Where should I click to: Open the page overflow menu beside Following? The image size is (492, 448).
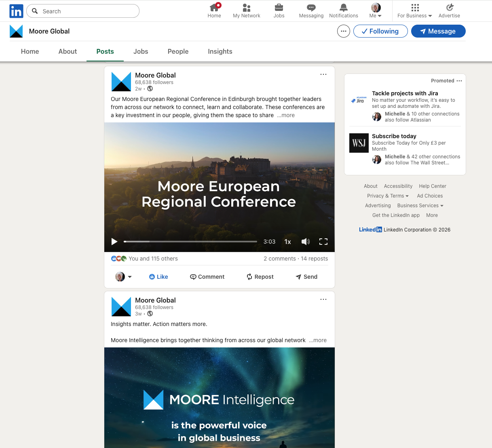point(344,31)
